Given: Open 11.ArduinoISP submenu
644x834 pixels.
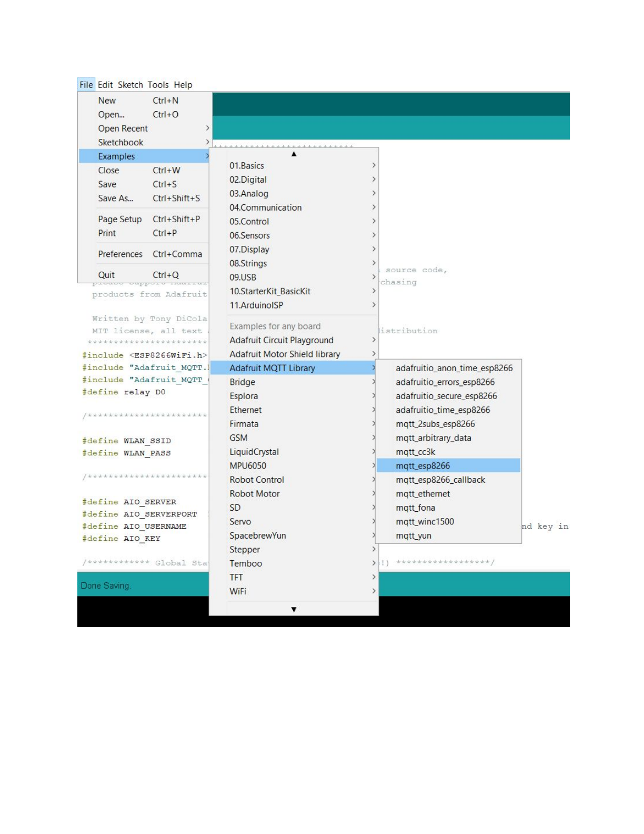Looking at the screenshot, I should point(294,305).
